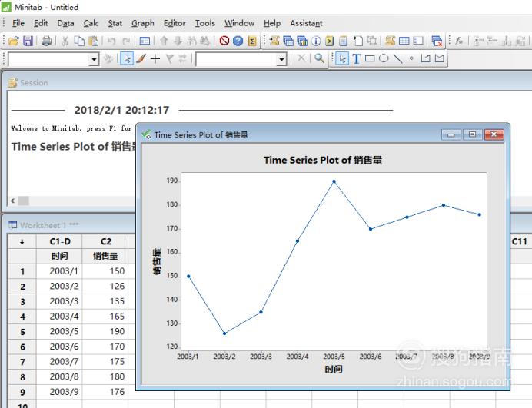Open the Graph menu
The height and width of the screenshot is (408, 532).
143,23
